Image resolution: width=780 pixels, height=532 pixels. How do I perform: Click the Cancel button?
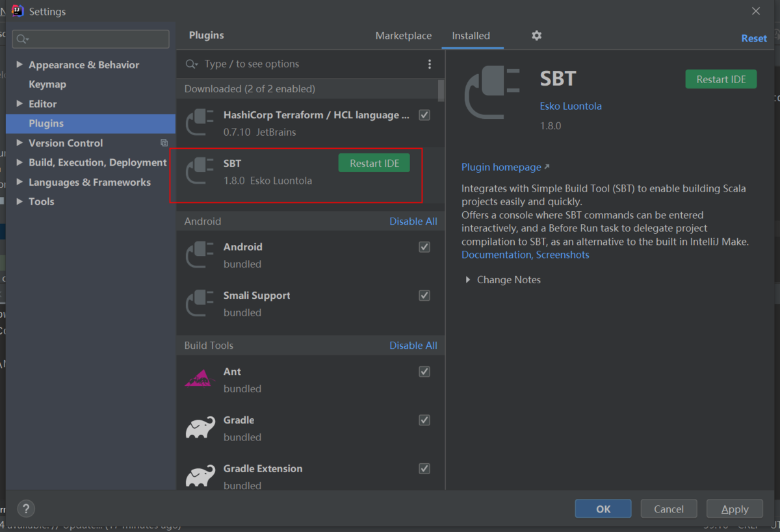[x=669, y=509]
